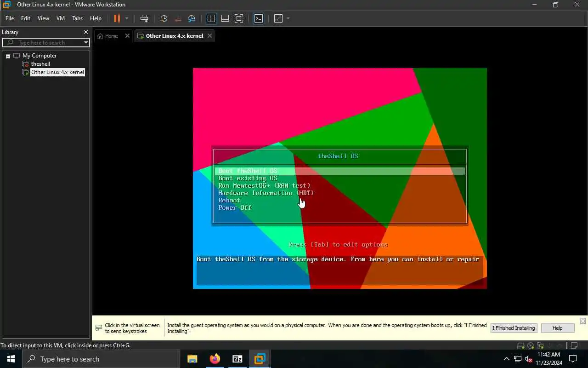Click the VMware Workstation taskbar icon
This screenshot has height=368, width=588.
[x=260, y=359]
